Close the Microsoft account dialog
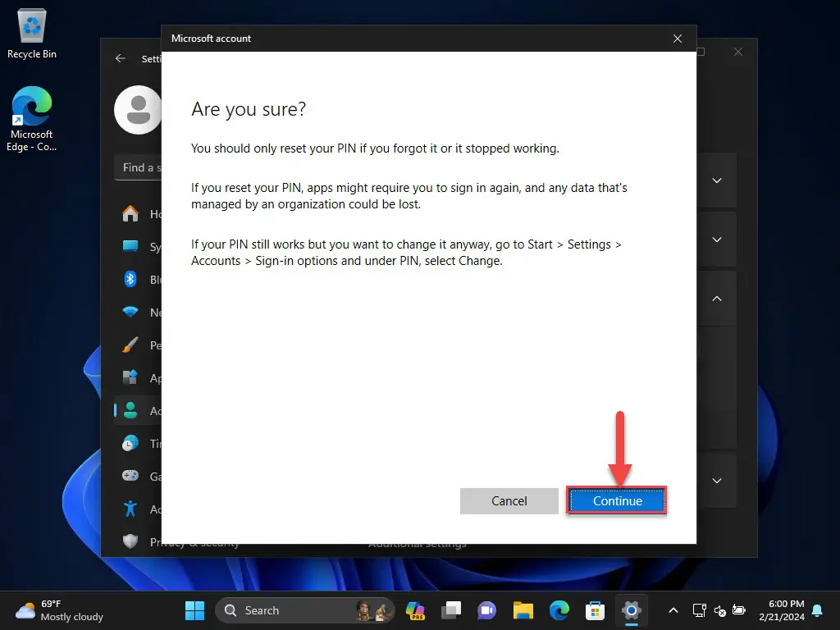Screen dimensions: 840x630 tap(677, 39)
